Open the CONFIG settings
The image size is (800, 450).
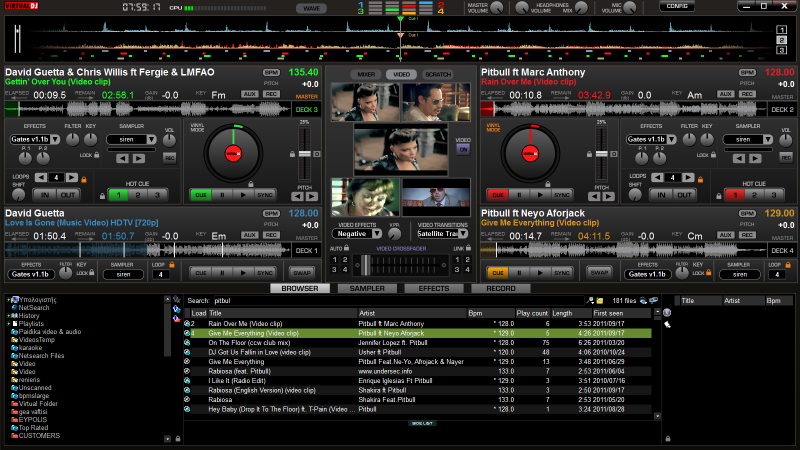pyautogui.click(x=677, y=6)
